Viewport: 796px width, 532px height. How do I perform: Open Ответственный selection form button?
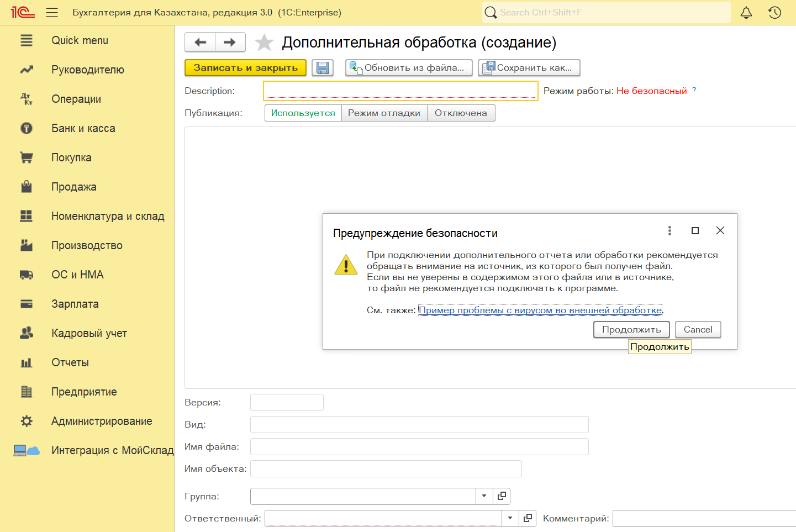pyautogui.click(x=528, y=518)
